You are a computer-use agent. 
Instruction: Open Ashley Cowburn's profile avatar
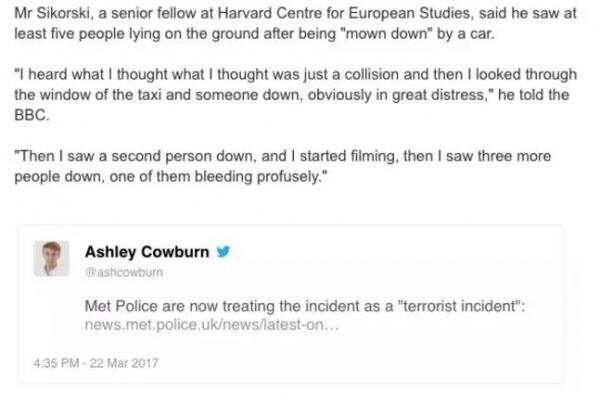(x=51, y=259)
